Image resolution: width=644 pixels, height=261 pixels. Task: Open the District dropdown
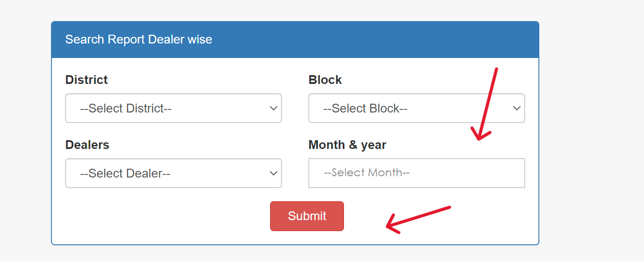click(173, 108)
